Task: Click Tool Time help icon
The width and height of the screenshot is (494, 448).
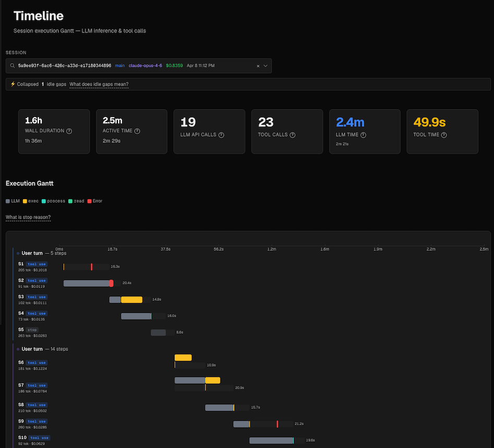Action: [444, 135]
